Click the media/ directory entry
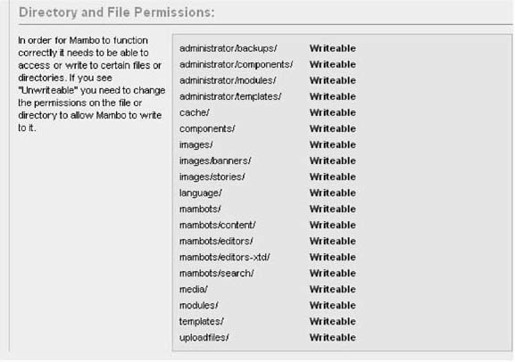The width and height of the screenshot is (515, 362). pos(193,289)
